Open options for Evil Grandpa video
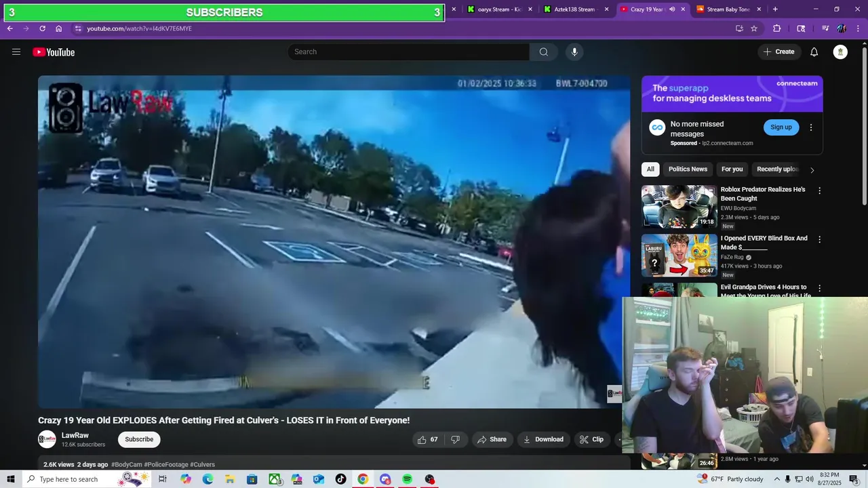This screenshot has height=488, width=868. click(x=819, y=289)
